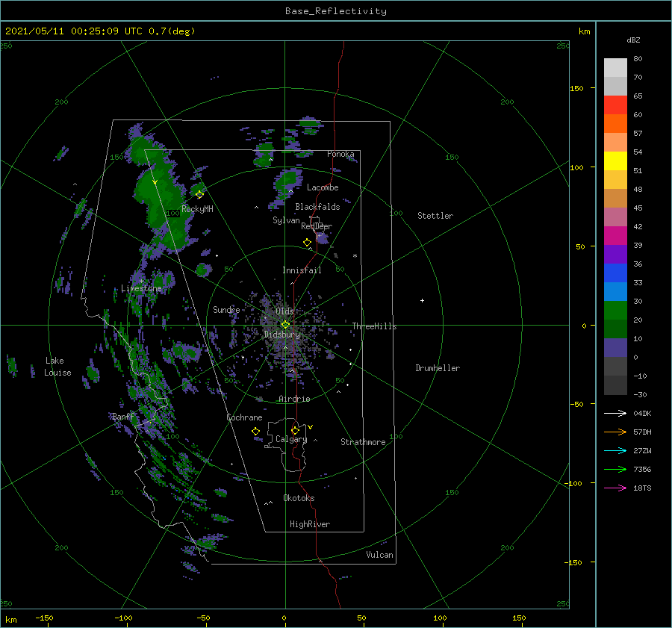Image resolution: width=672 pixels, height=628 pixels.
Task: Click the yellow diamond marker inside Calgary outline
Action: tap(295, 430)
